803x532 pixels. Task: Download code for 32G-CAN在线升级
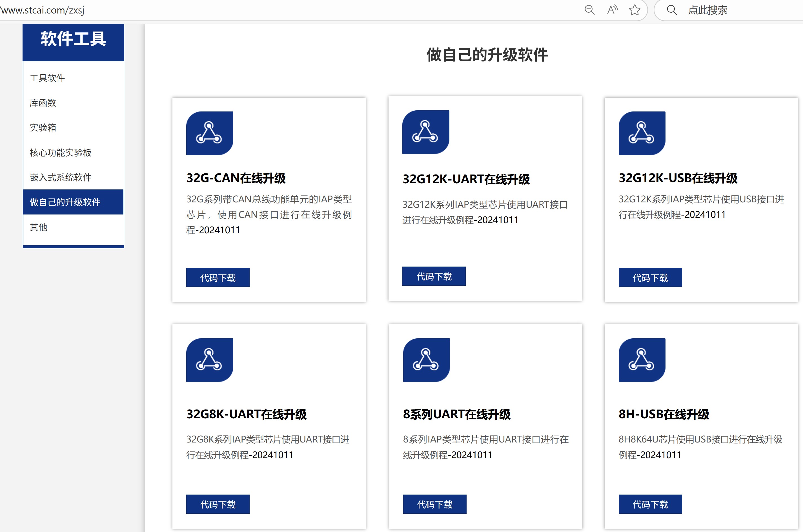coord(218,277)
